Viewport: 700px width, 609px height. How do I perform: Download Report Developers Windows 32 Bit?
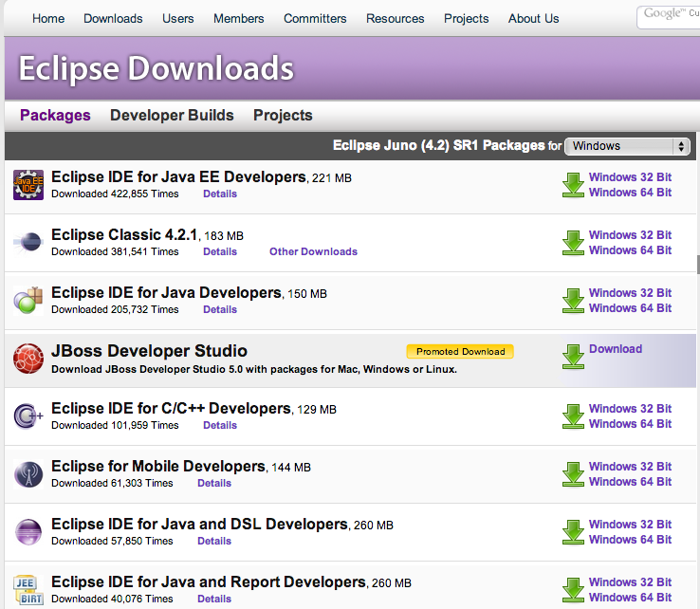[631, 582]
